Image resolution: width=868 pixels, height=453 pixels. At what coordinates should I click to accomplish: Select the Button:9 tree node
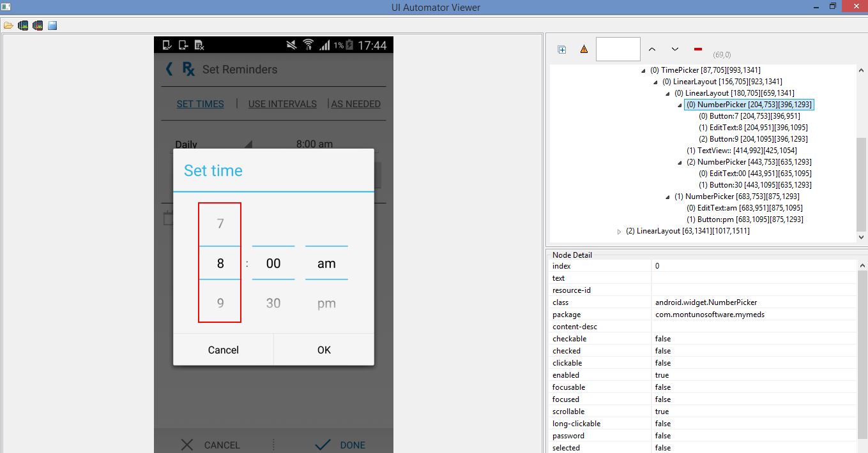[x=753, y=139]
